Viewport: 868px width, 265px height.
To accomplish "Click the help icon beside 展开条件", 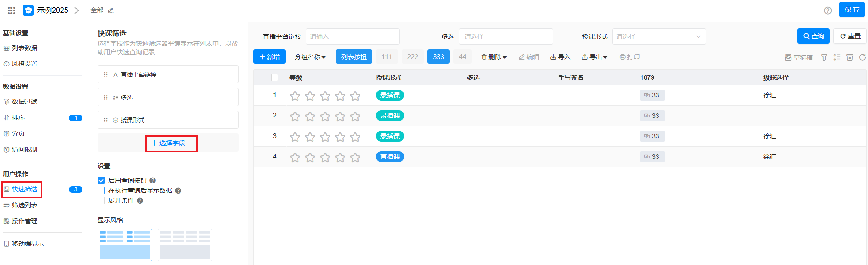I will 140,201.
